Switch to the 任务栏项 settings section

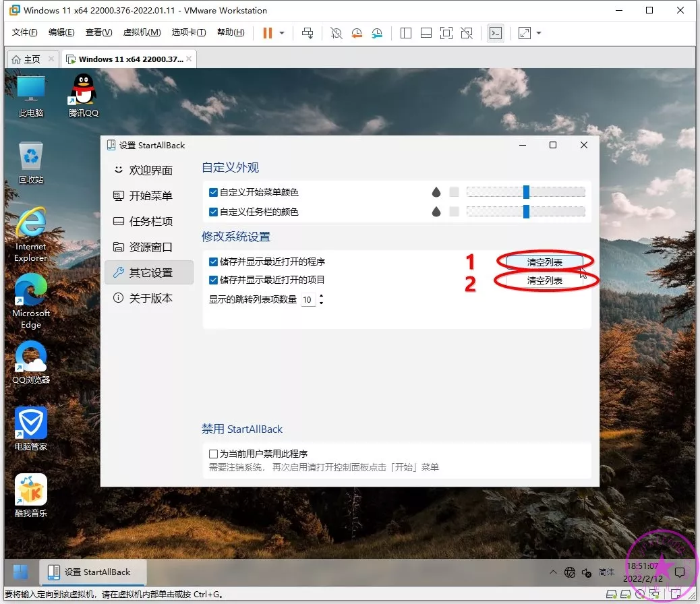tap(150, 221)
